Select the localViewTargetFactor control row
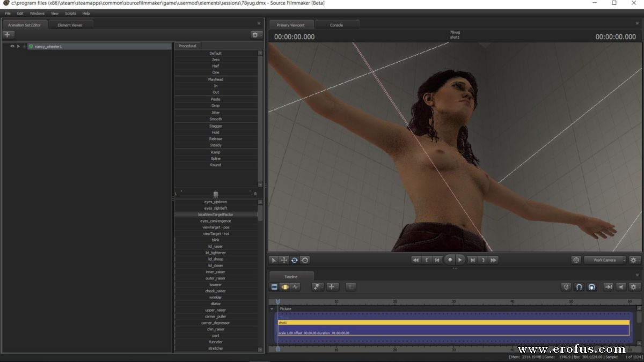The height and width of the screenshot is (362, 644). click(216, 215)
